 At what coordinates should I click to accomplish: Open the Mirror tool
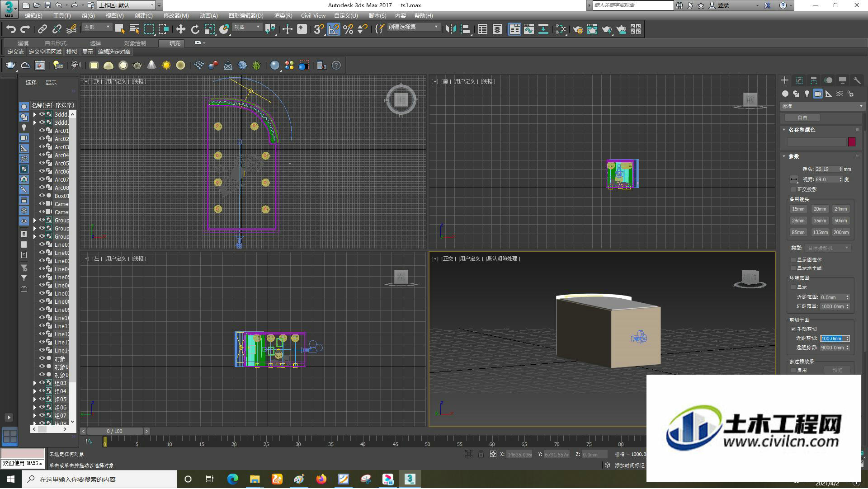[x=451, y=29]
